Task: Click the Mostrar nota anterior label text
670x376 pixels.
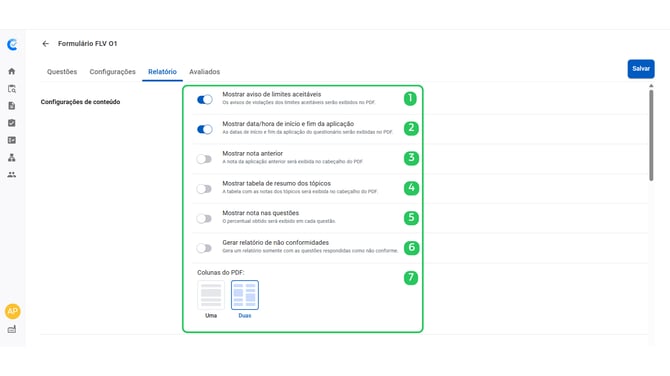Action: click(x=253, y=153)
